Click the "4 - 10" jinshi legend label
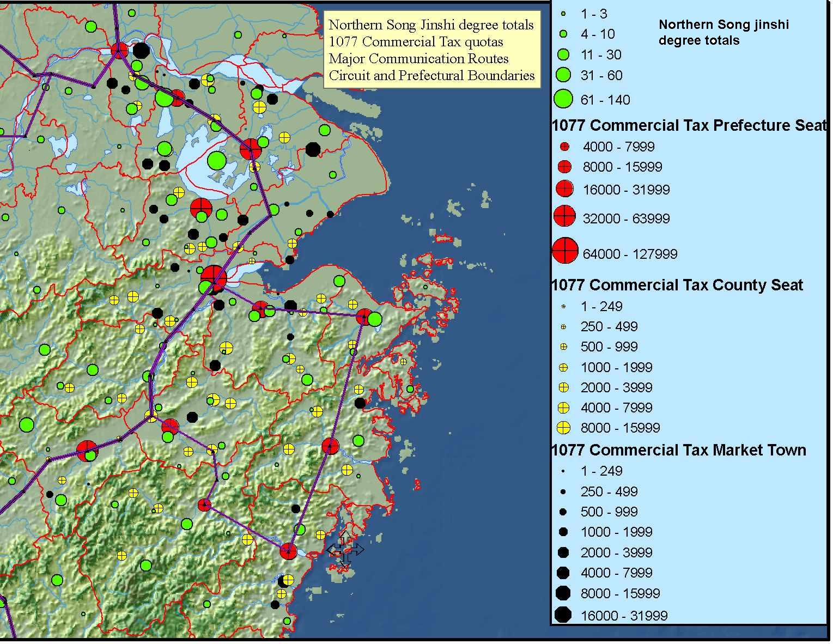 pyautogui.click(x=598, y=34)
